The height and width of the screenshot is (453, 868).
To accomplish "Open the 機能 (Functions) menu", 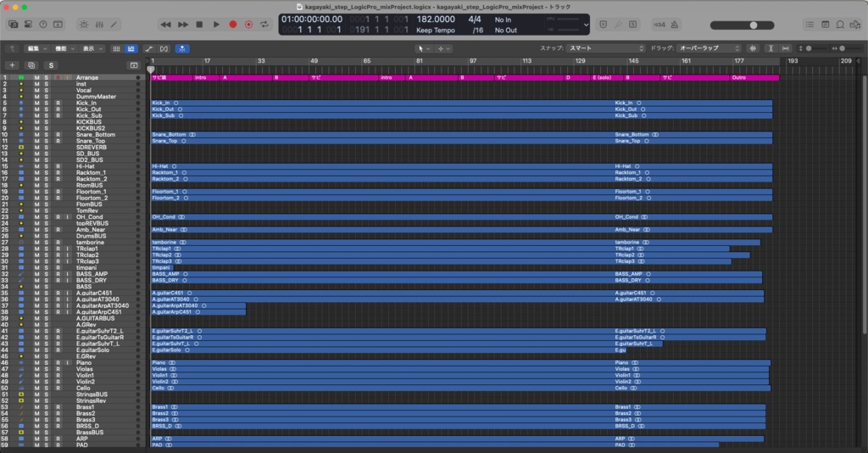I will (64, 48).
